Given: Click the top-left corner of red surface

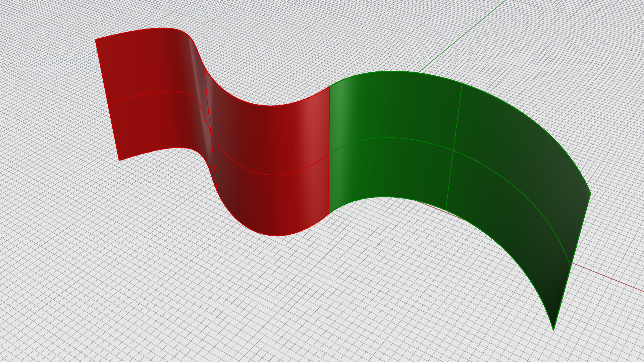Looking at the screenshot, I should (96, 40).
